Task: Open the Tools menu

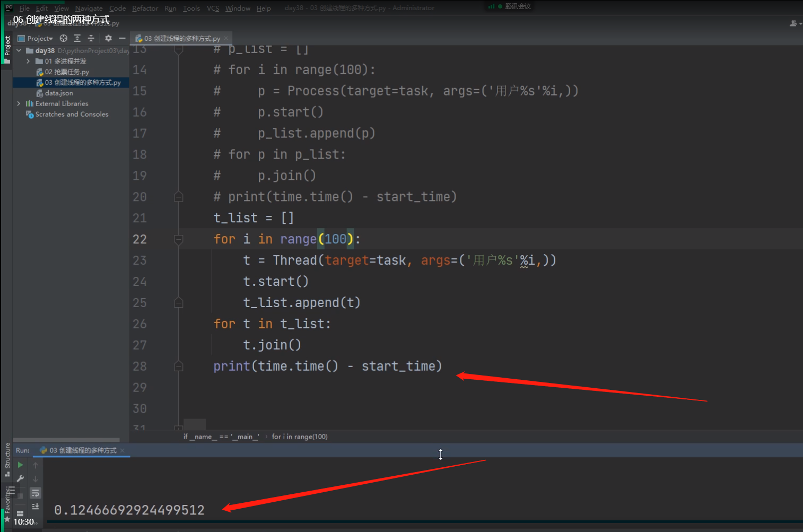Action: point(191,8)
